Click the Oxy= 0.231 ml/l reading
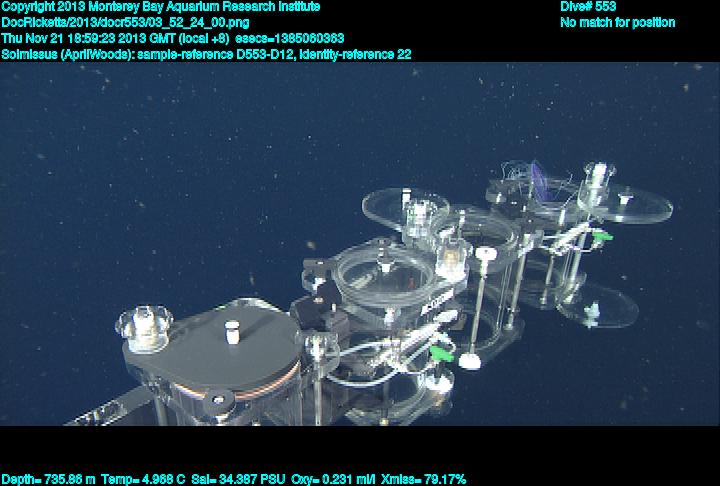This screenshot has width=720, height=486. click(x=333, y=480)
